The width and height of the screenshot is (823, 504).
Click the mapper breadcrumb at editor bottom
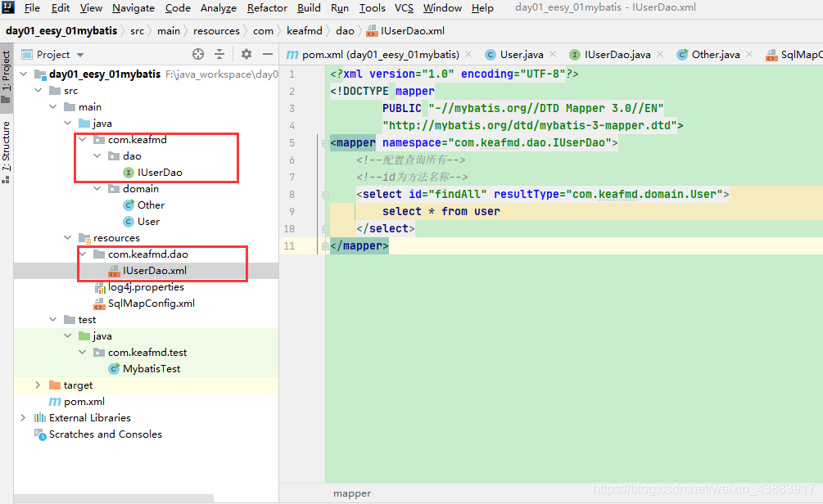click(351, 493)
